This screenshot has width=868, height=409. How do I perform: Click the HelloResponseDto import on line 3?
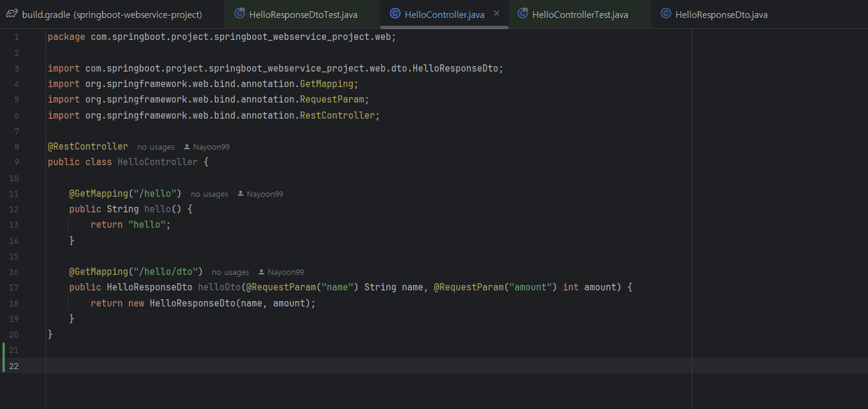(275, 69)
